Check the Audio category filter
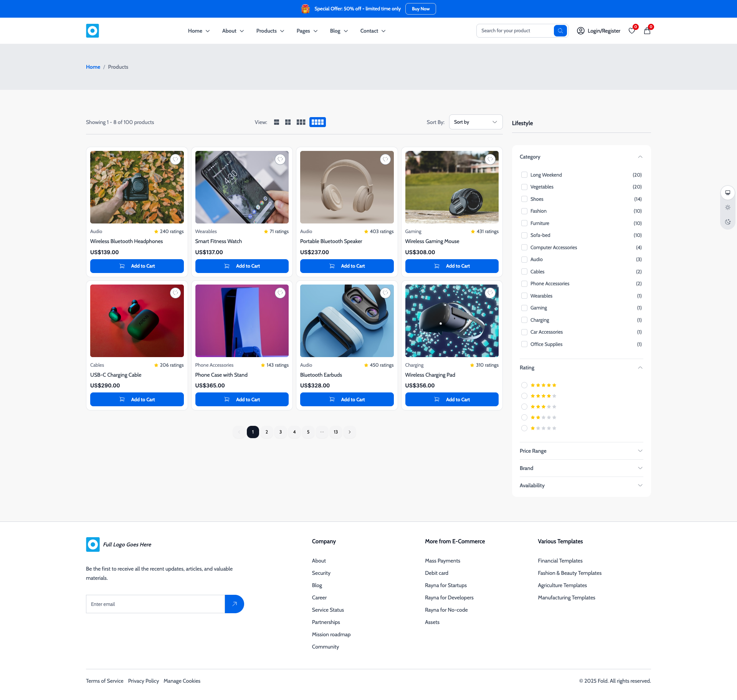This screenshot has height=700, width=737. (x=524, y=259)
